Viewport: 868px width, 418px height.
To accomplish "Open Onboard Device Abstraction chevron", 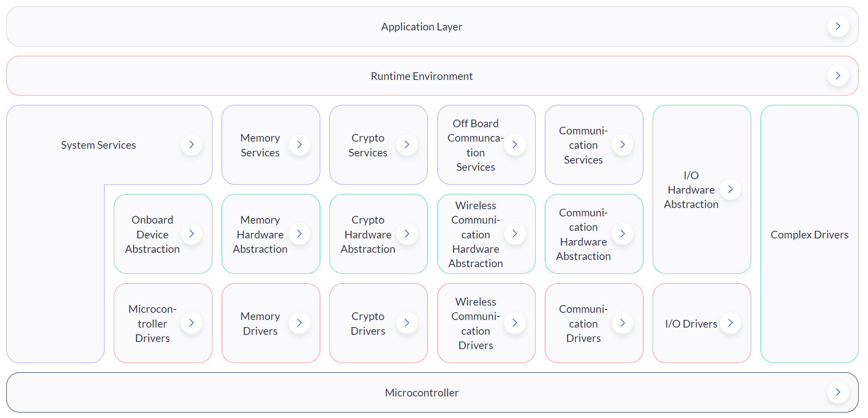I will (192, 234).
